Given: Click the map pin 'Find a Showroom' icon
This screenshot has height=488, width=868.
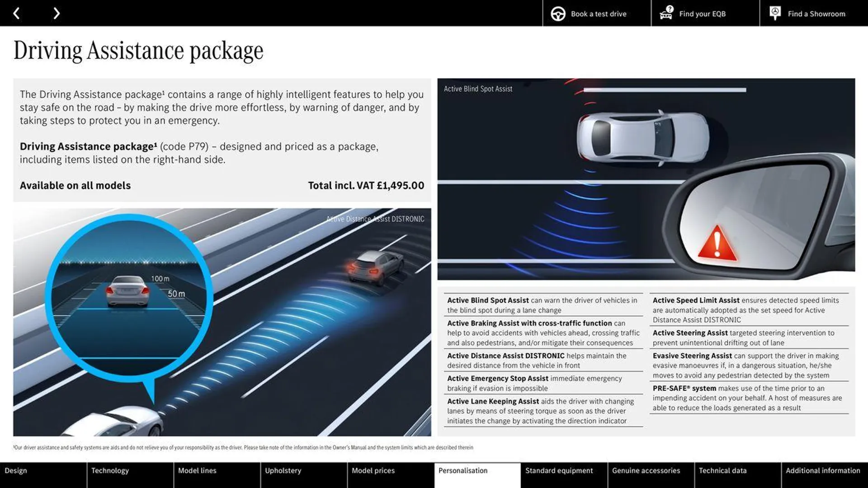Looking at the screenshot, I should pos(775,13).
